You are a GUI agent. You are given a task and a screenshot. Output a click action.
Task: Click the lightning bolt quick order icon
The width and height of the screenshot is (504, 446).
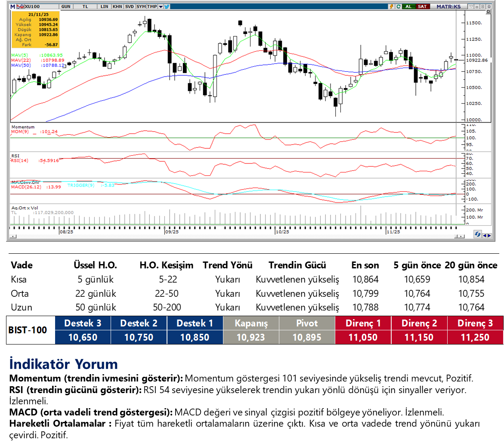391,6
